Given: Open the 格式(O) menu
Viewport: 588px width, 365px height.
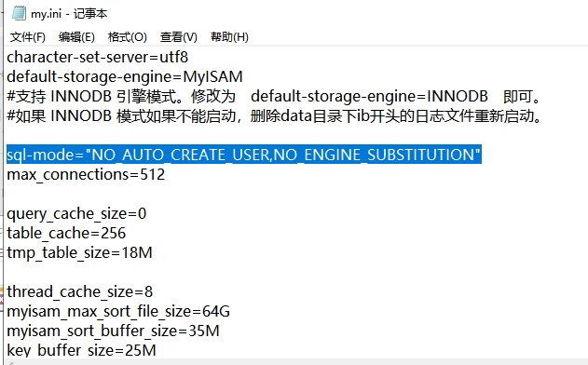Looking at the screenshot, I should pos(127,37).
